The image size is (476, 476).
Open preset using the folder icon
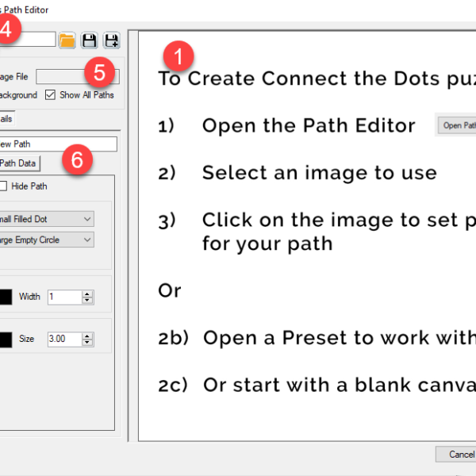[67, 40]
